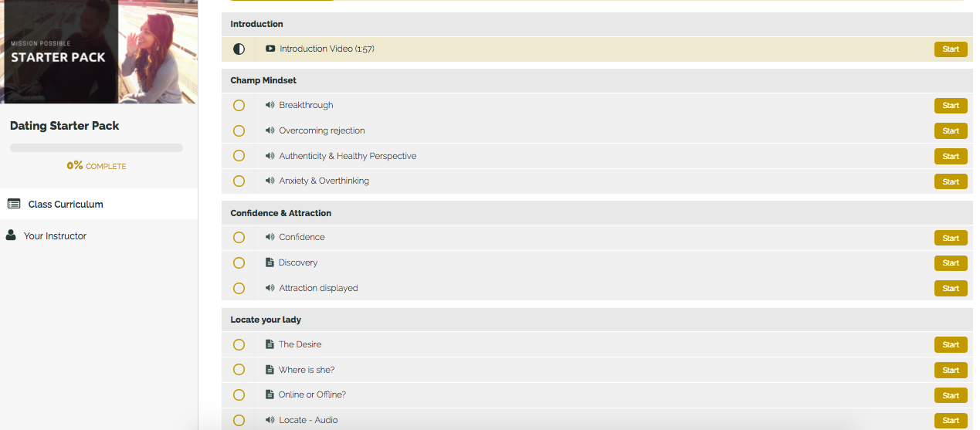Click the person icon beside Your Instructor
The image size is (980, 430).
[11, 235]
